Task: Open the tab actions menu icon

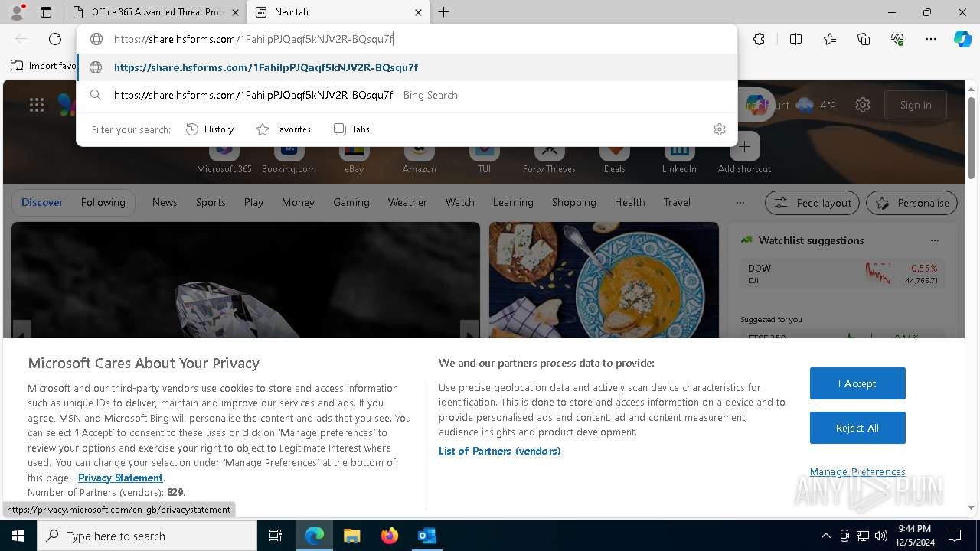Action: pyautogui.click(x=46, y=12)
